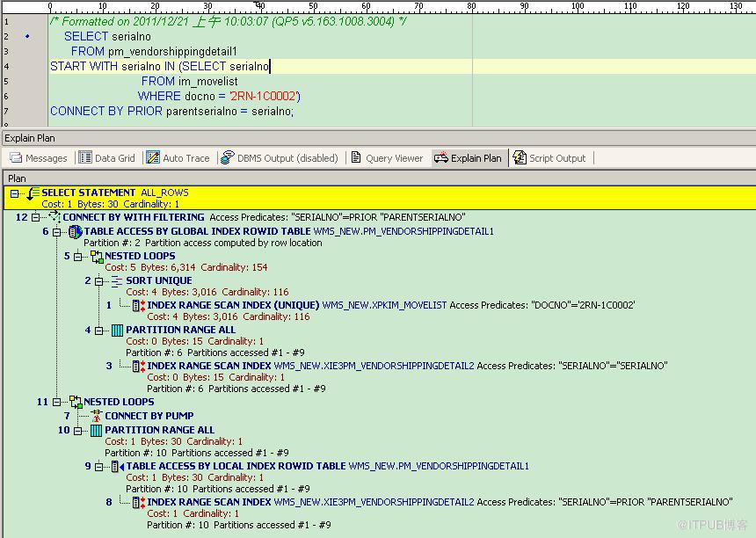Click the TABLE ACCESS BY GLOBAL INDEX icon

75,232
